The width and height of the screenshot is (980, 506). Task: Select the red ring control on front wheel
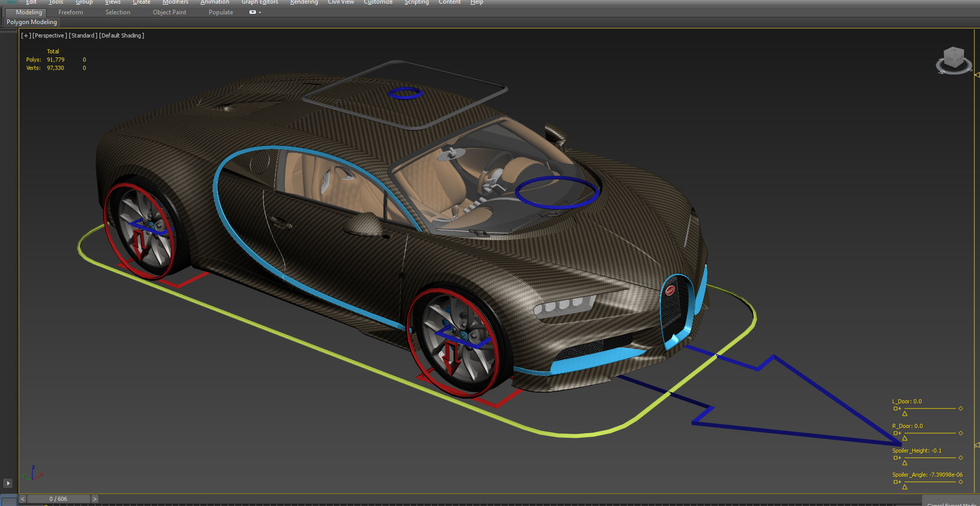[453, 343]
